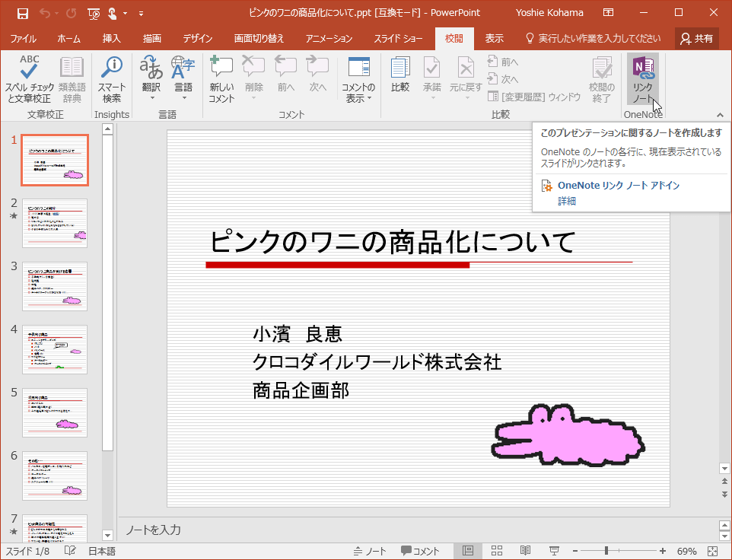
Task: Open the Quick Access Toolbar customize dropdown
Action: (x=142, y=13)
